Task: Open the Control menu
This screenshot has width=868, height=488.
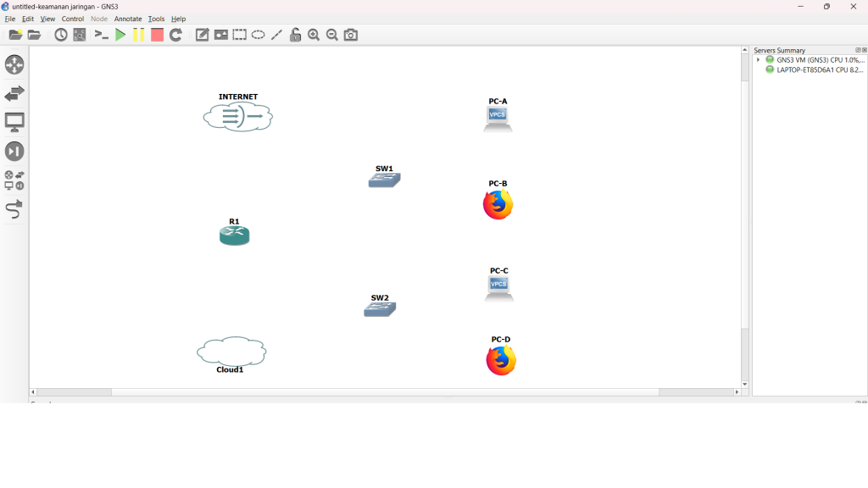Action: [73, 19]
